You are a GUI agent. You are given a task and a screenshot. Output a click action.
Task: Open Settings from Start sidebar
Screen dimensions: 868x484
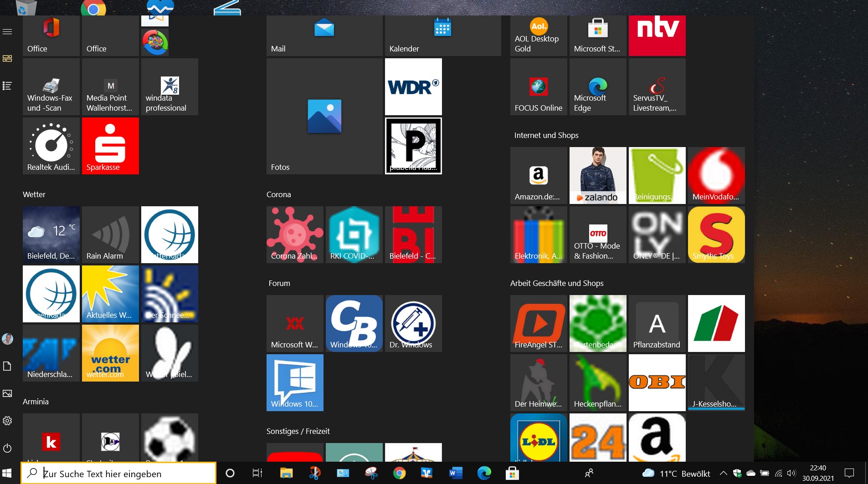[x=7, y=421]
